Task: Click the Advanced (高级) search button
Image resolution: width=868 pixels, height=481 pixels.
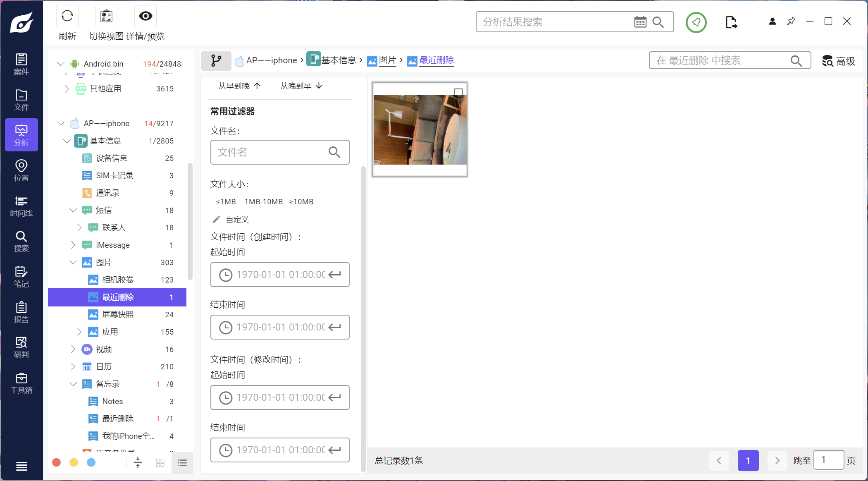Action: point(839,61)
